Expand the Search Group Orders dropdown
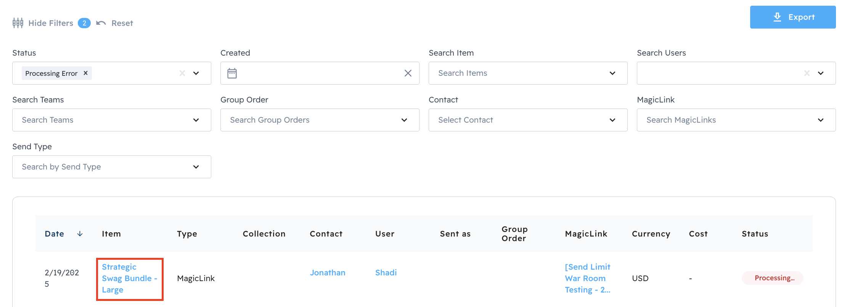868x307 pixels. (404, 120)
